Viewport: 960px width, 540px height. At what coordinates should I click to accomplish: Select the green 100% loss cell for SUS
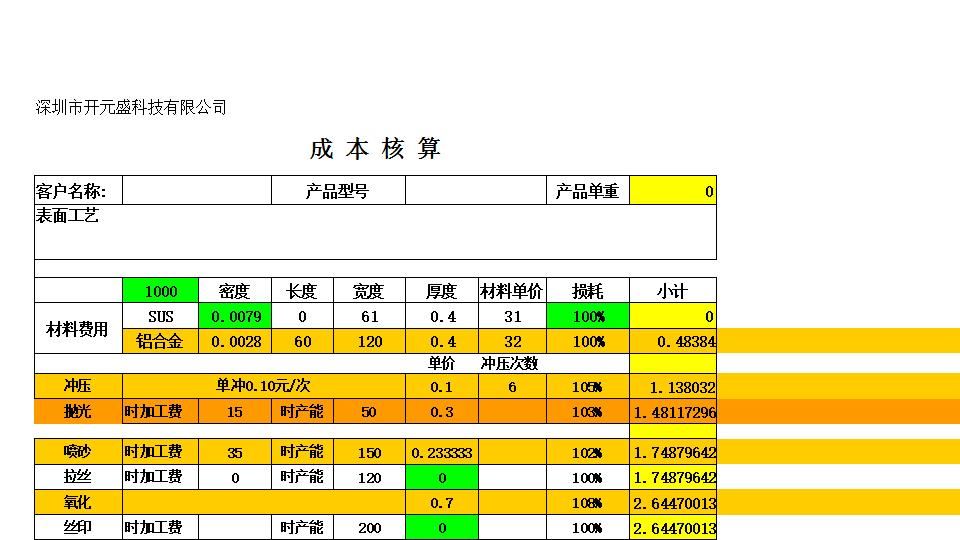click(588, 316)
